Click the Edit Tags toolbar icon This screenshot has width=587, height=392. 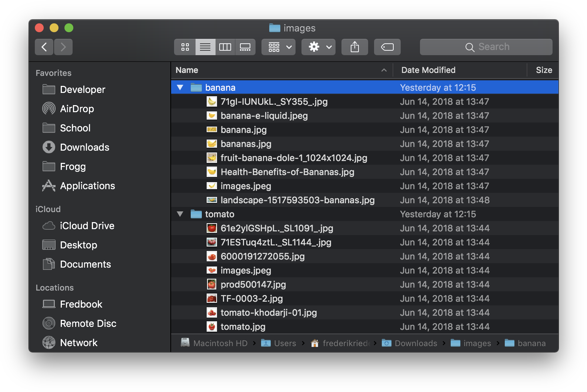point(387,47)
